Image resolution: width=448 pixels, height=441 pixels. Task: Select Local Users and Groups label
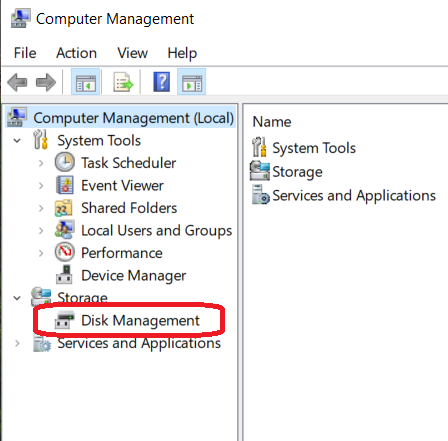[x=157, y=231]
